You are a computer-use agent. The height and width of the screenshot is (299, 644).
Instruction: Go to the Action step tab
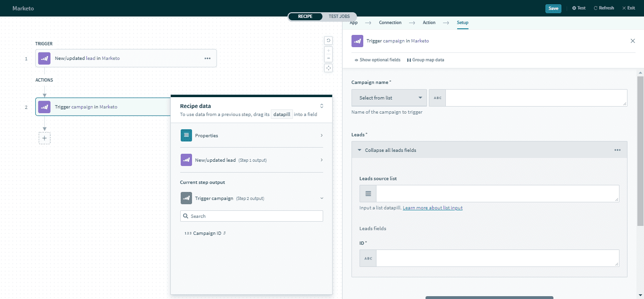point(429,23)
